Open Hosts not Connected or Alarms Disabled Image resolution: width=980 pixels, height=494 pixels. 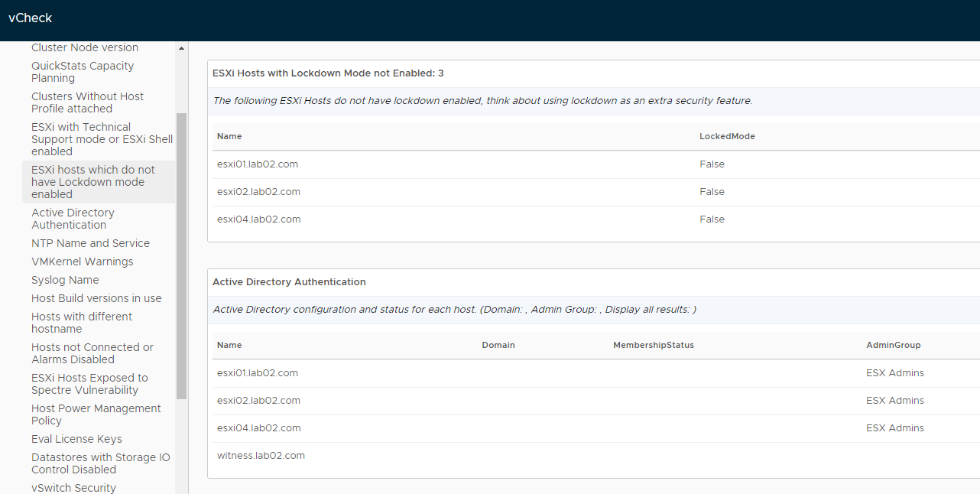coord(92,353)
